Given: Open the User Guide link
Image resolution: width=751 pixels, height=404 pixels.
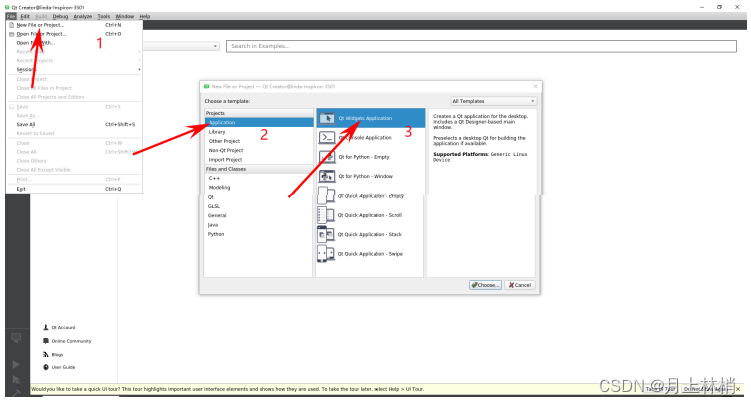Looking at the screenshot, I should click(63, 367).
